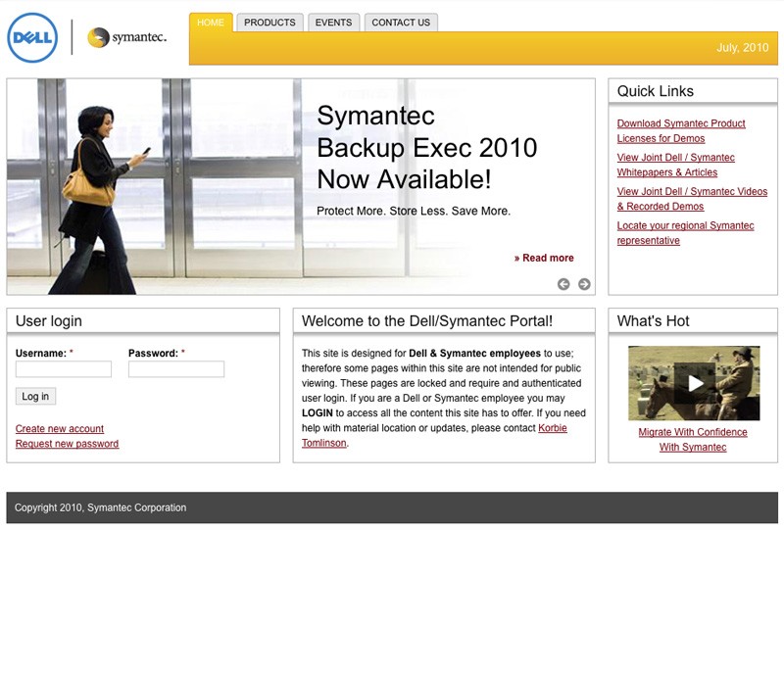The height and width of the screenshot is (674, 784).
Task: Contact Korbie Tomlinson via the link
Action: [552, 428]
